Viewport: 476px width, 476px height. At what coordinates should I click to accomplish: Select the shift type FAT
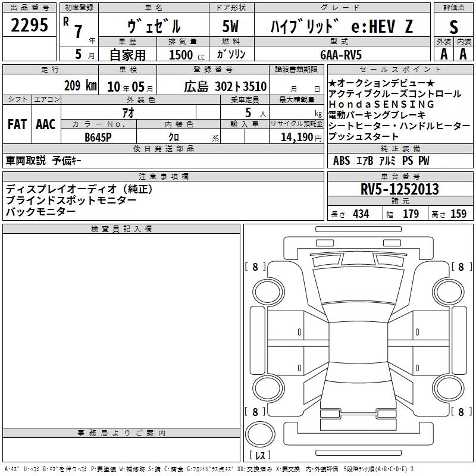17,124
